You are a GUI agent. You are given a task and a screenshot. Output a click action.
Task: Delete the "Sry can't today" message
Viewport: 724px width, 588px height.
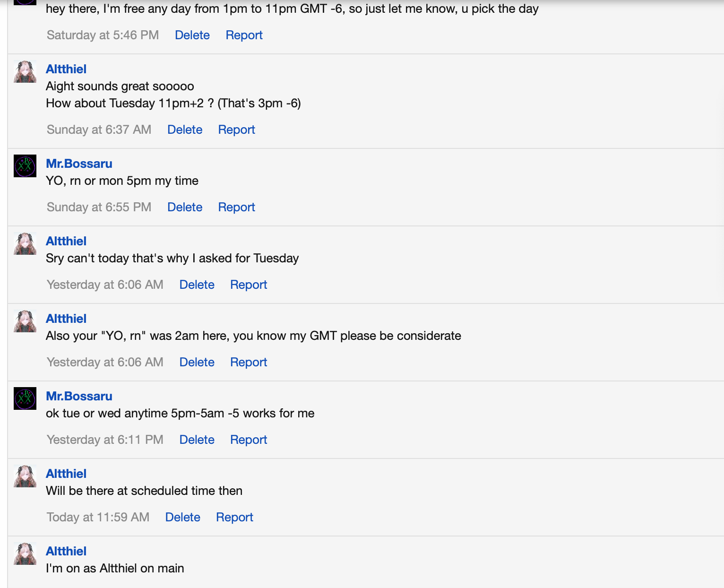[x=197, y=285]
